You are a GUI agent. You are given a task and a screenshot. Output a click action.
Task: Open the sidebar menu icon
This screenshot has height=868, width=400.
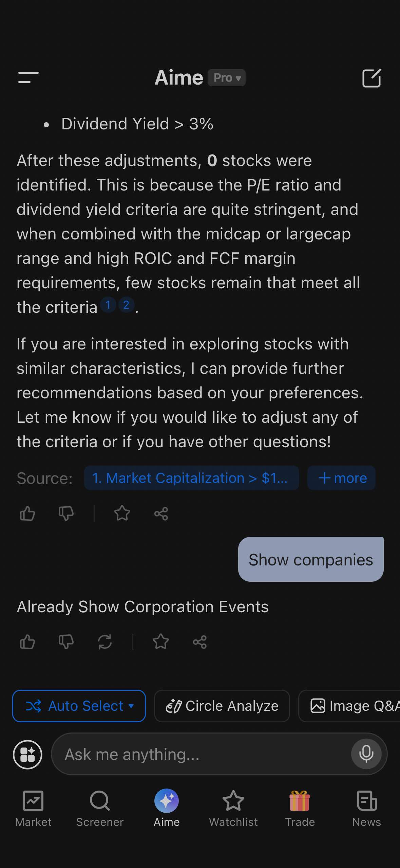point(28,77)
